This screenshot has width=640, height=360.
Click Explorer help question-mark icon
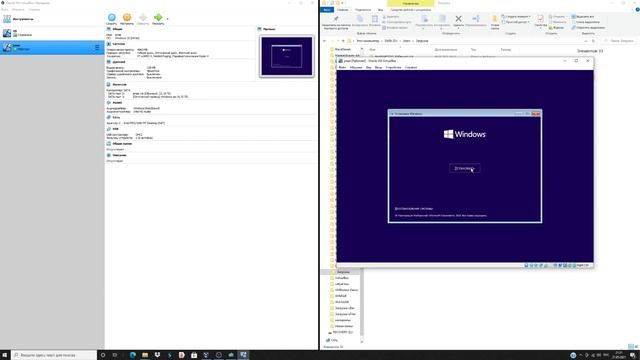(x=638, y=9)
